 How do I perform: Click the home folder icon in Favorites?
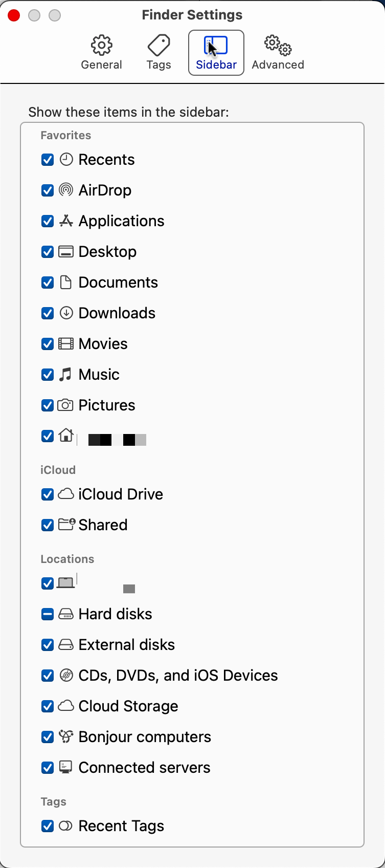(66, 436)
